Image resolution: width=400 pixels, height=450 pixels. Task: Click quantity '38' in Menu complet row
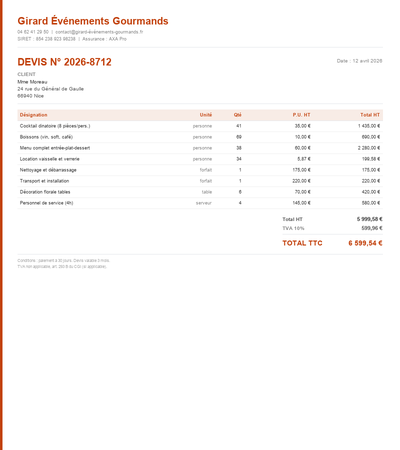[x=239, y=148]
